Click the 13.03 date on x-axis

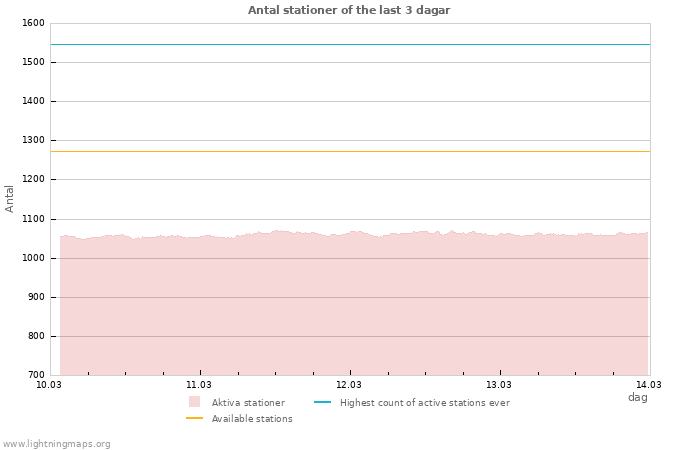pyautogui.click(x=499, y=384)
